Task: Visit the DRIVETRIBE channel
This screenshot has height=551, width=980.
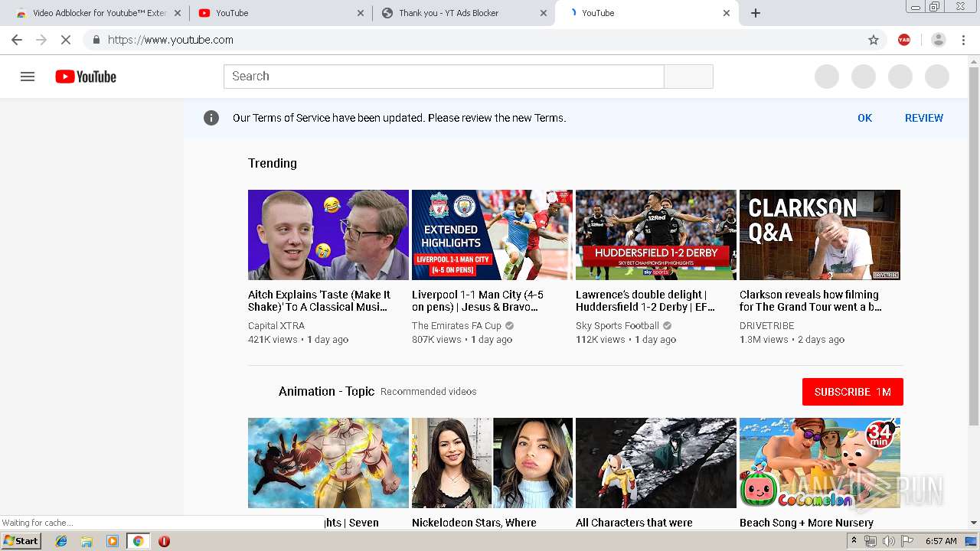Action: [767, 325]
